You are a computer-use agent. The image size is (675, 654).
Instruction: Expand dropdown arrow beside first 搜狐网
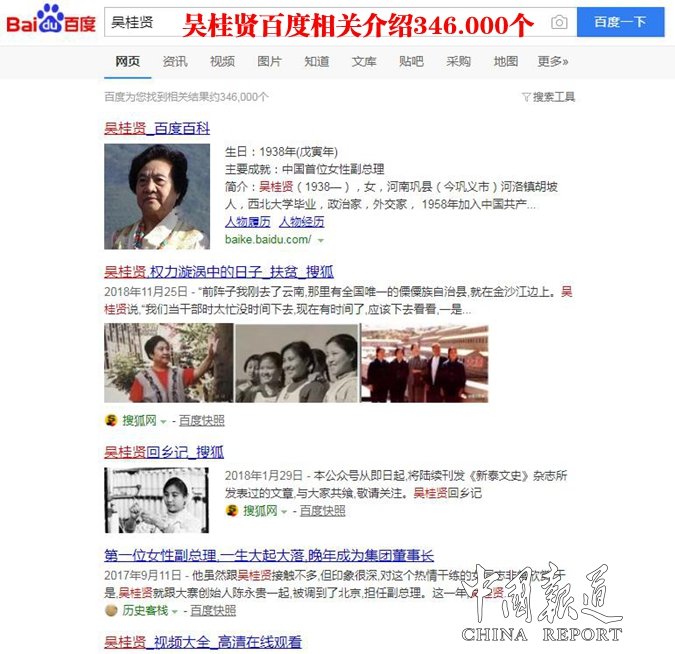163,421
